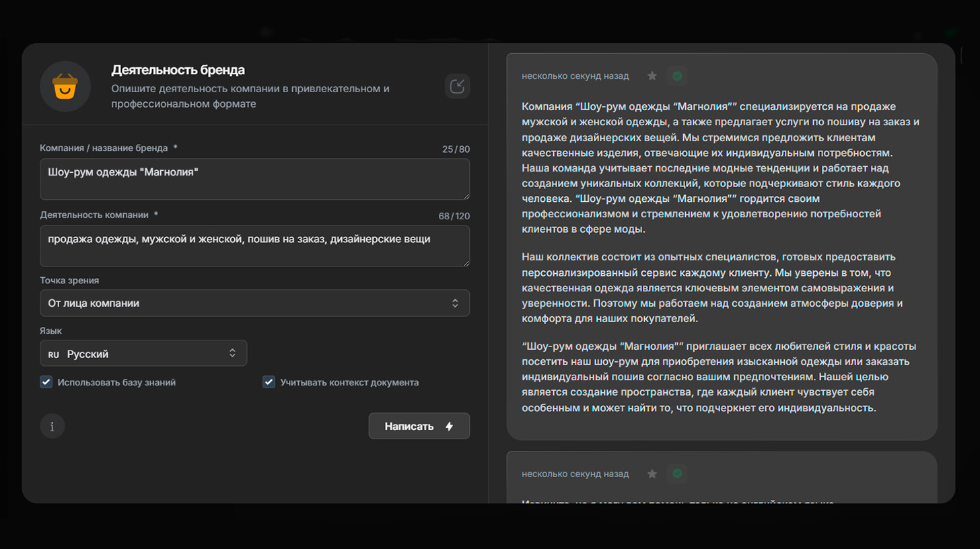This screenshot has height=549, width=980.
Task: Click the orange shopping basket brand icon
Action: [x=65, y=87]
